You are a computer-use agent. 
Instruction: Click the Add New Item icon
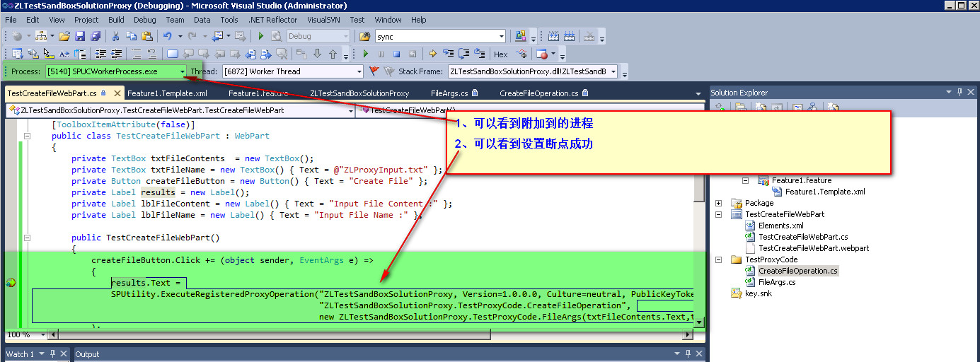pos(42,35)
